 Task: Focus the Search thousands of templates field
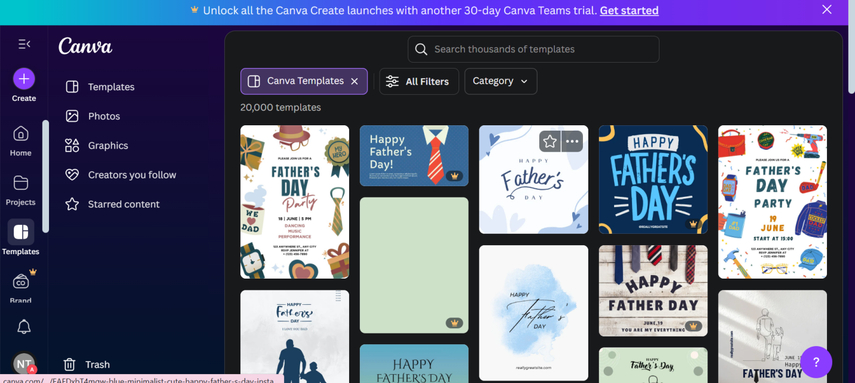click(533, 49)
